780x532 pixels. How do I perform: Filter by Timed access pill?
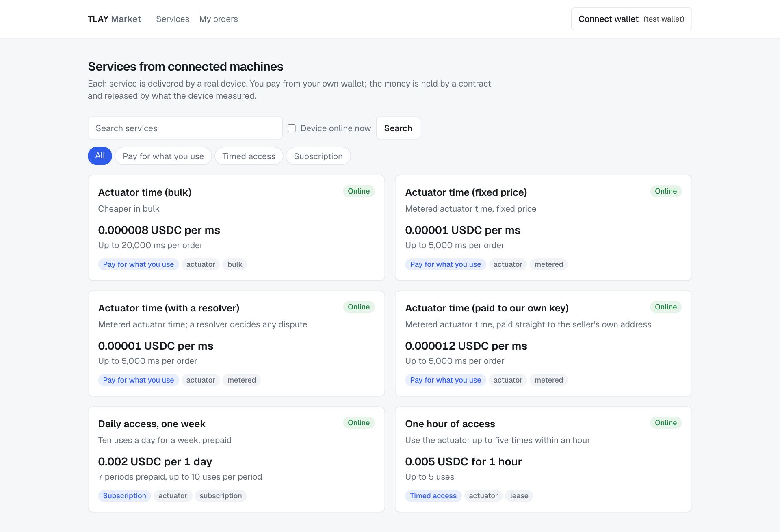click(x=249, y=156)
